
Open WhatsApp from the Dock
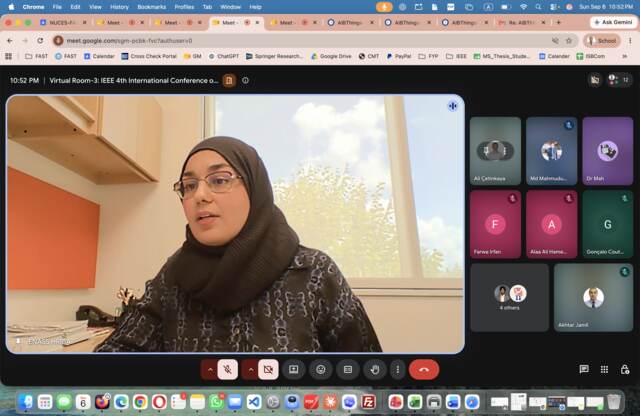point(216,402)
